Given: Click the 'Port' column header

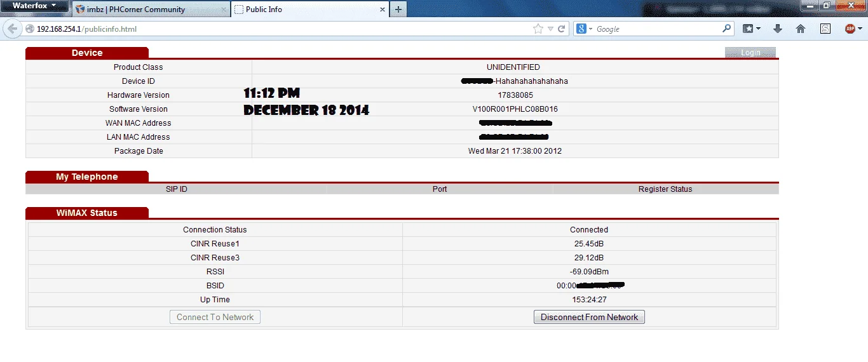Looking at the screenshot, I should (440, 189).
